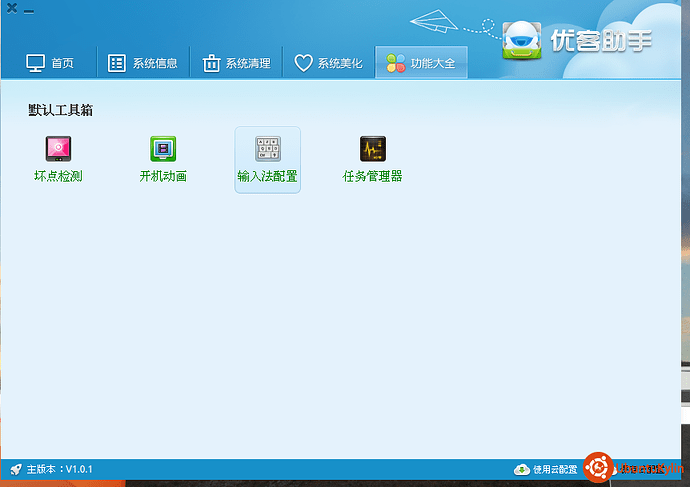
Task: Select the 功能大全 tab
Action: (x=421, y=62)
